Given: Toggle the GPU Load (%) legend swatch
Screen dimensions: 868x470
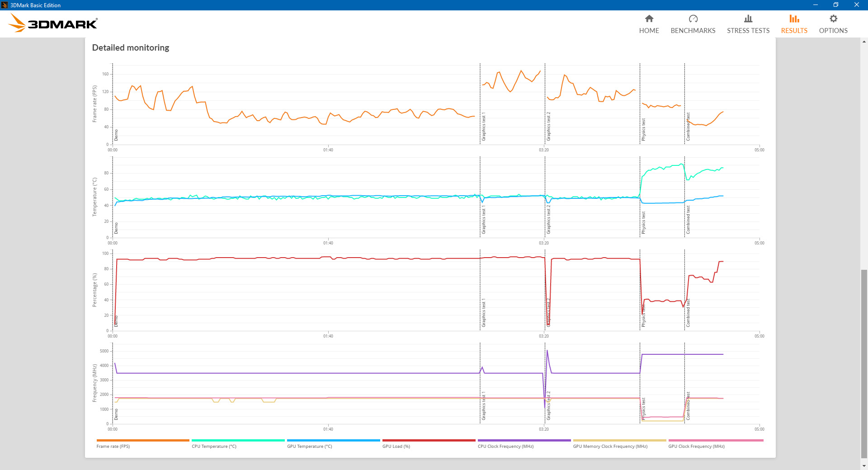Looking at the screenshot, I should click(429, 440).
